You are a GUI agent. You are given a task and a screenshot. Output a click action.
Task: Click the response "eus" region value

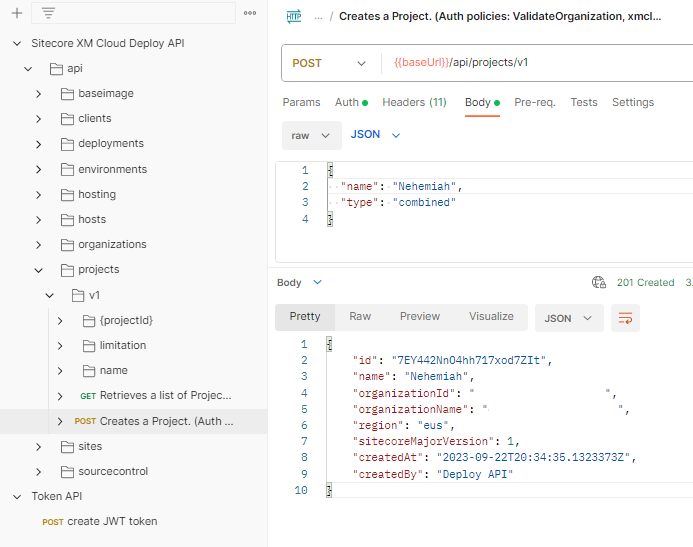(x=433, y=425)
